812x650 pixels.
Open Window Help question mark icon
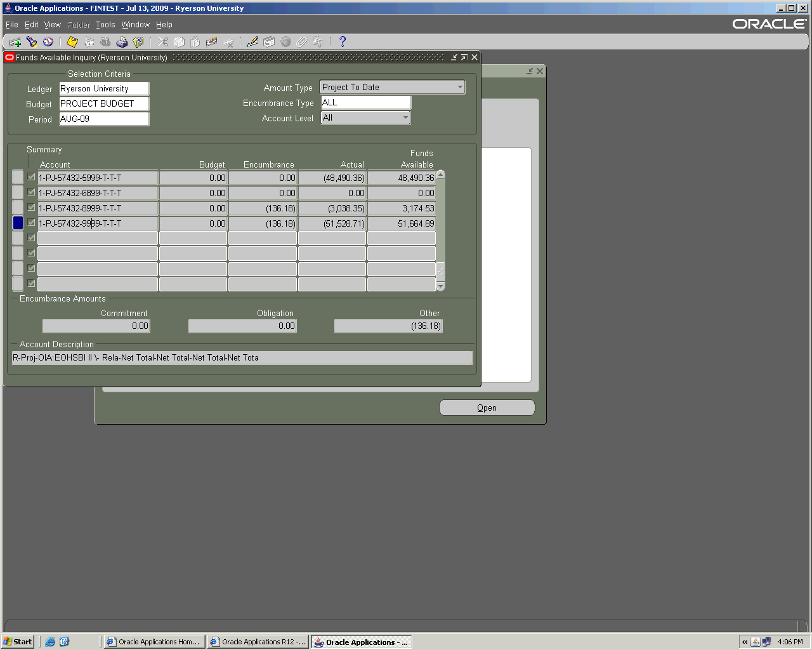[343, 42]
